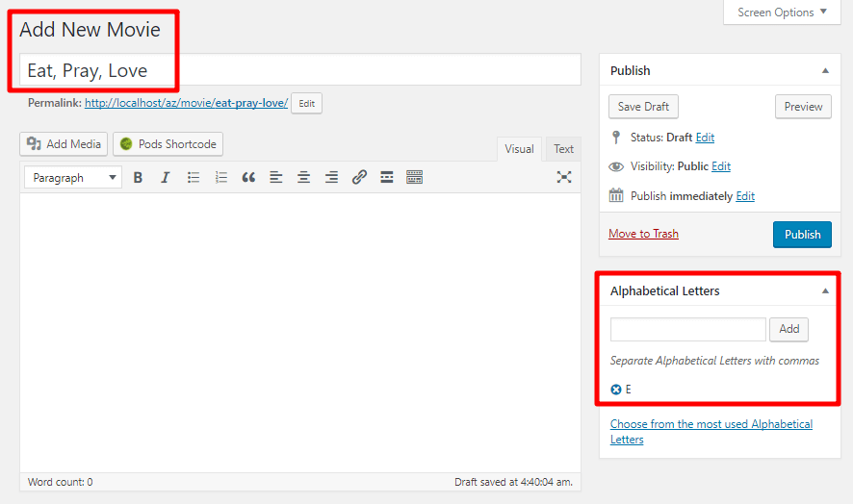The image size is (853, 504).
Task: Remove the E alphabetical letter tag
Action: (616, 390)
